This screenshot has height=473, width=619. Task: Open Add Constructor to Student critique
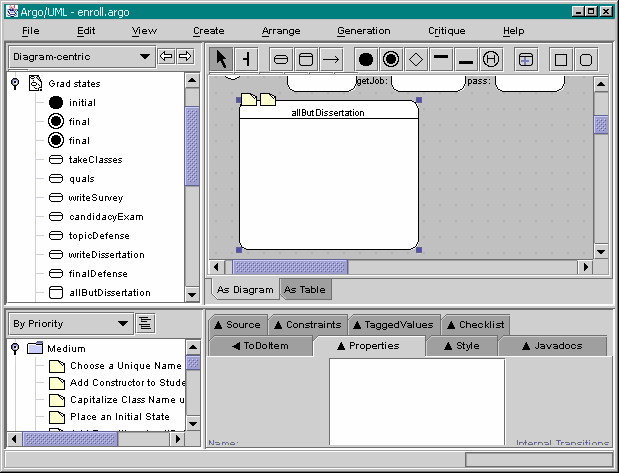pos(116,383)
